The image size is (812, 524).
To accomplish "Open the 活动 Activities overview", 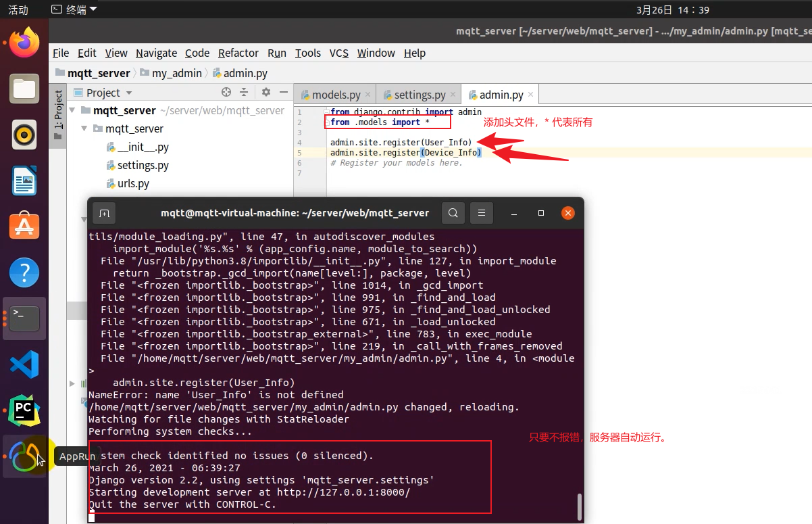I will (x=18, y=9).
